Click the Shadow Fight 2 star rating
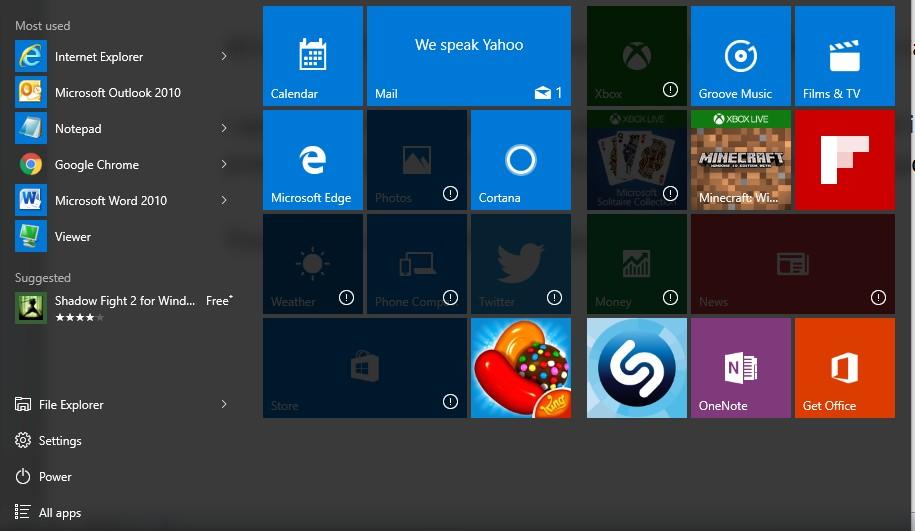 click(79, 317)
